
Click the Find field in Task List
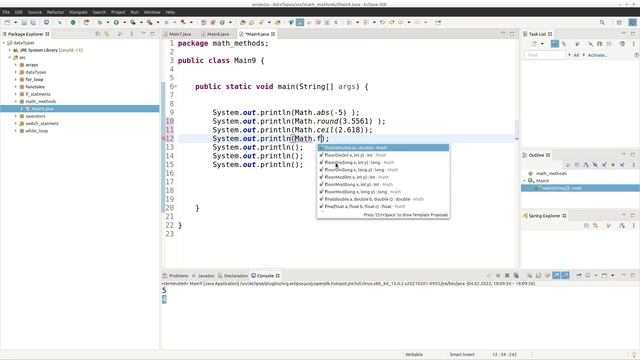coord(544,55)
